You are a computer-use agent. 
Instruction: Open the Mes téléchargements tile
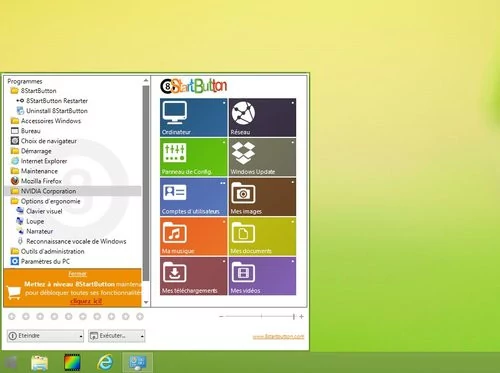point(193,276)
